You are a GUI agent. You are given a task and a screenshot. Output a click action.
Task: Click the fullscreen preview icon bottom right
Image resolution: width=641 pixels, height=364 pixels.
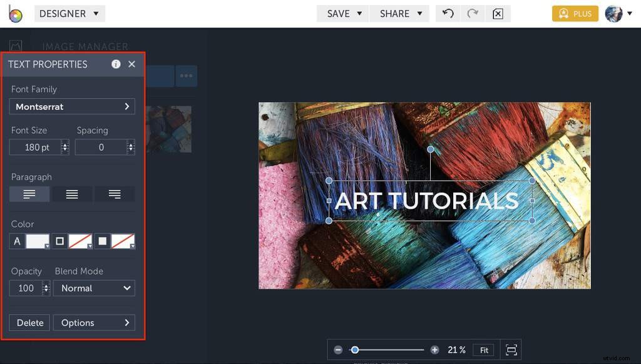pos(511,350)
